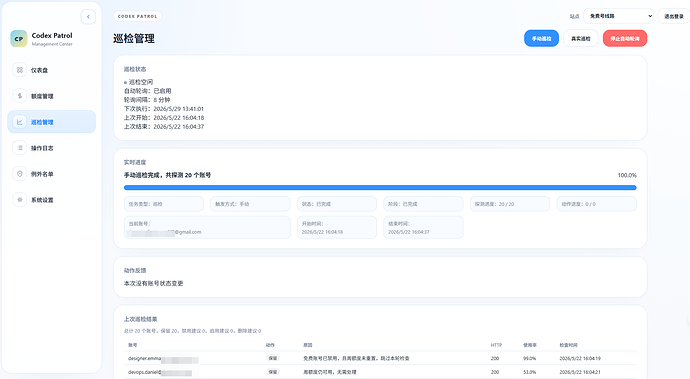This screenshot has width=690, height=379.
Task: Click the 保留 tag in devops.daniel row
Action: coord(273,372)
